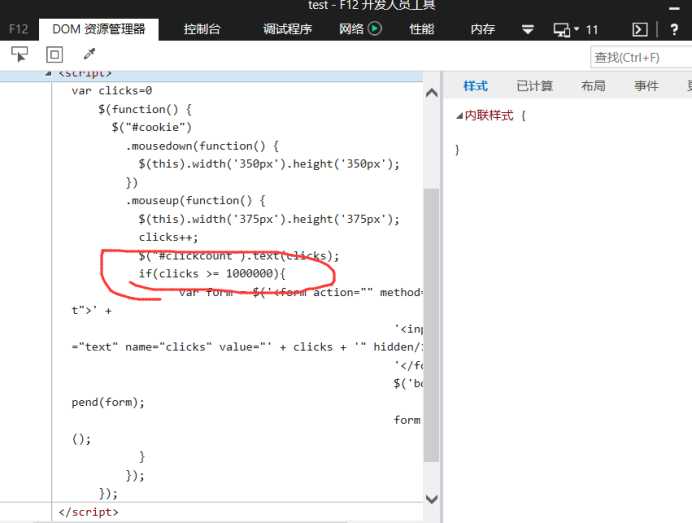Switch to the 已计算 tab
The width and height of the screenshot is (692, 523).
click(534, 86)
